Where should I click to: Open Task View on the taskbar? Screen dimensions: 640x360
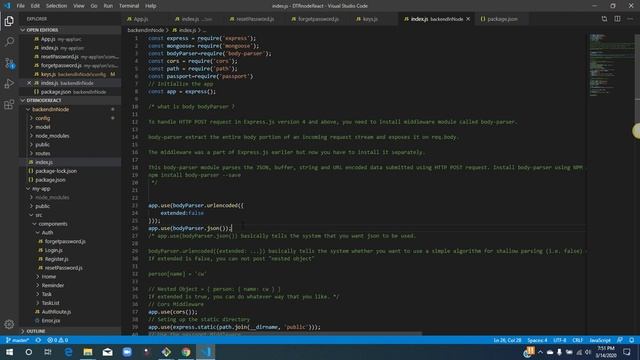point(48,352)
